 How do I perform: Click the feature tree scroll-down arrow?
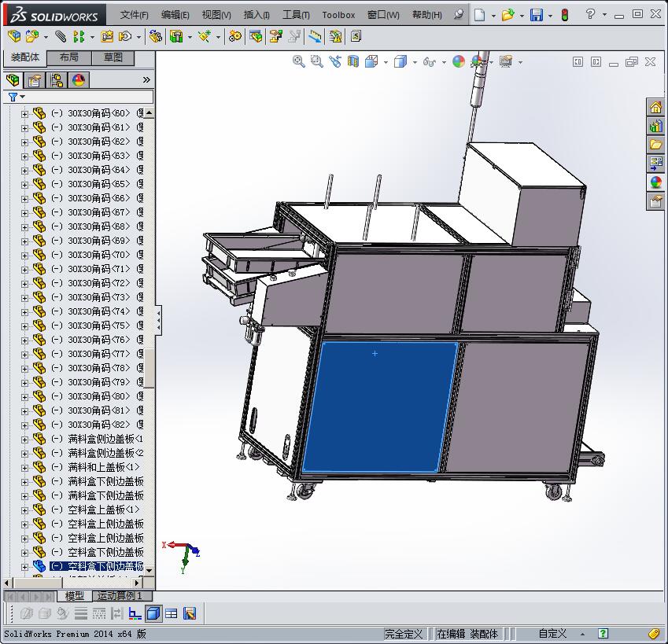(149, 570)
